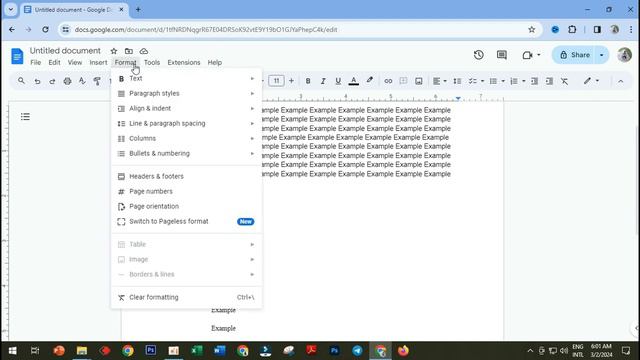
Task: Click the increase indent icon
Action: pyautogui.click(x=549, y=81)
